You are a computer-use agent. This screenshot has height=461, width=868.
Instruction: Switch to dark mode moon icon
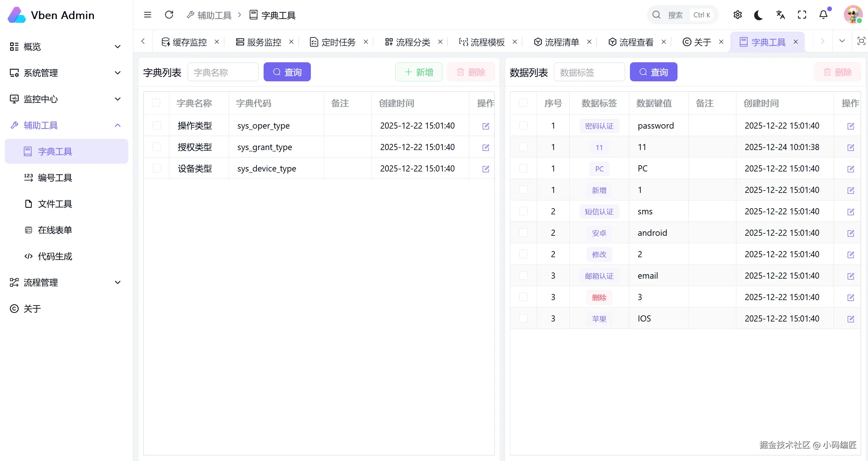tap(759, 15)
